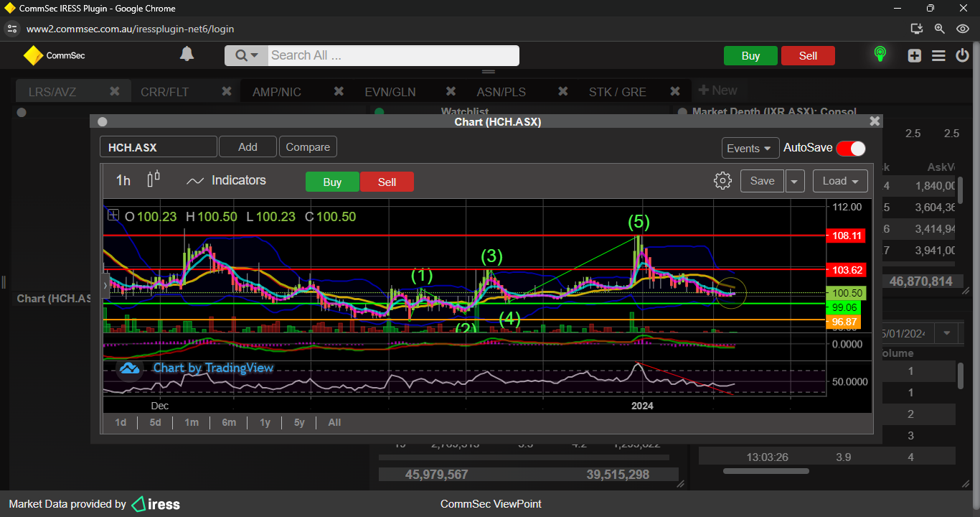Click the eye icon in Chrome address bar
This screenshot has height=517, width=980.
pos(963,29)
